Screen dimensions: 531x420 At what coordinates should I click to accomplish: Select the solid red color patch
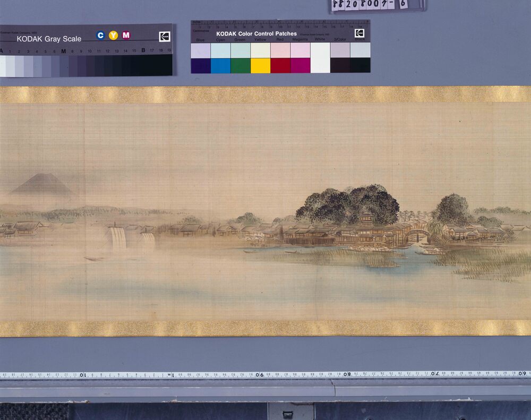(280, 66)
